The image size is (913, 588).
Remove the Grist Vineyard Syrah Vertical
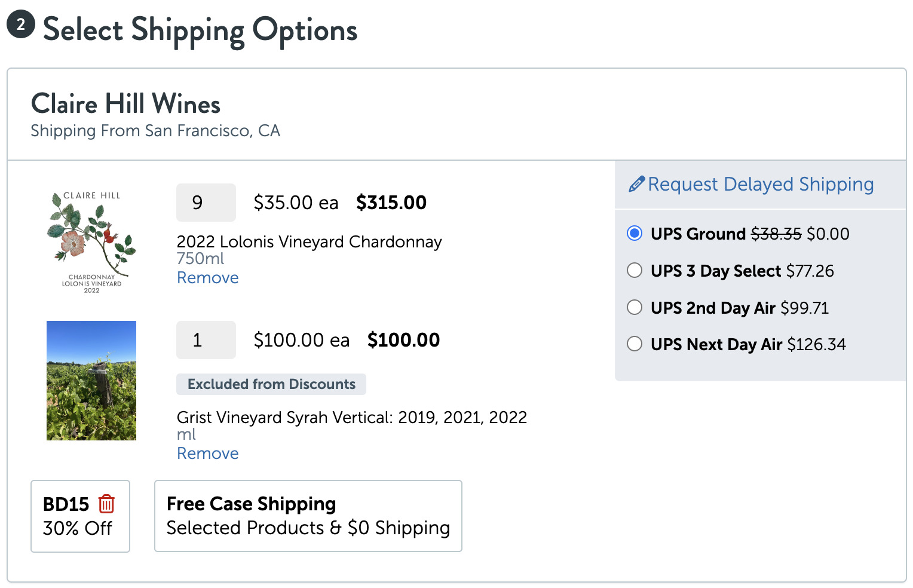(x=208, y=454)
